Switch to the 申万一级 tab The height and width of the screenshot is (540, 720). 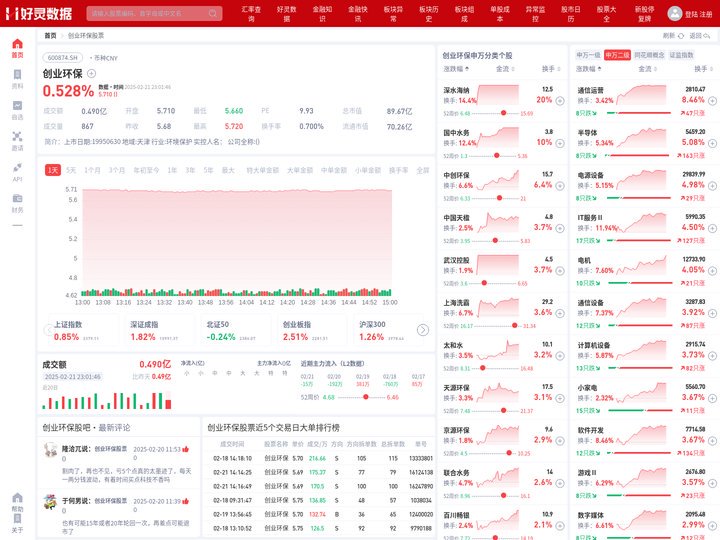click(x=588, y=55)
